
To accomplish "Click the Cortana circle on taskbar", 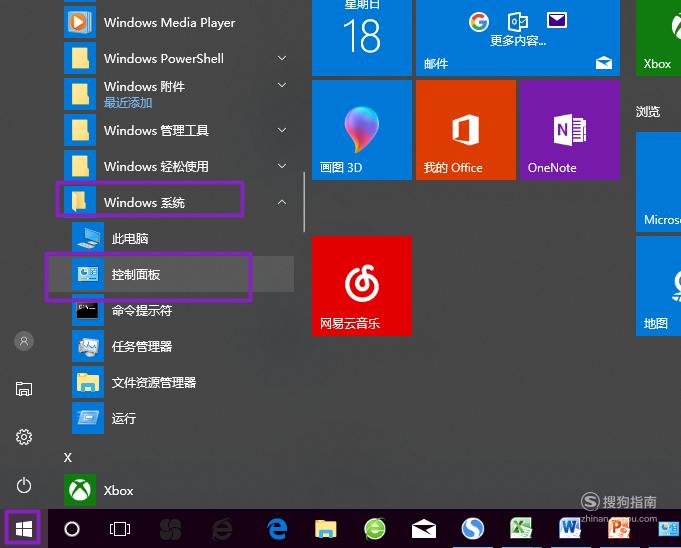I will pyautogui.click(x=72, y=529).
